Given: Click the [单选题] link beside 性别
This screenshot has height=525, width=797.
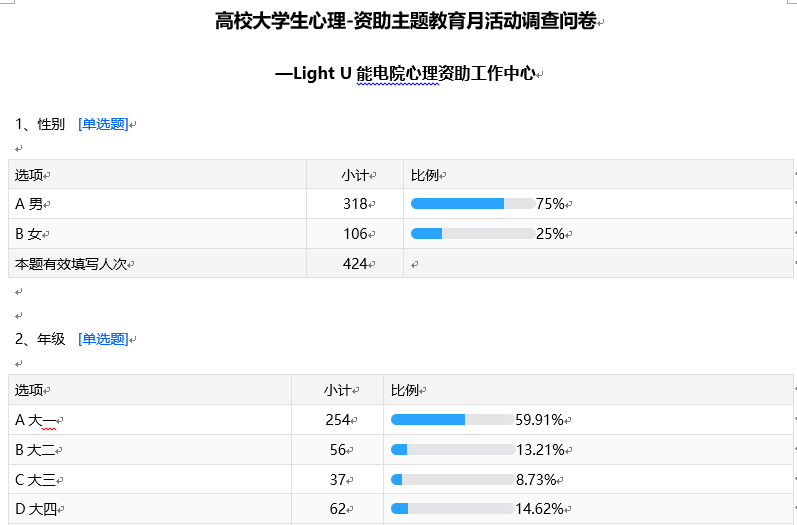Looking at the screenshot, I should pyautogui.click(x=103, y=125).
